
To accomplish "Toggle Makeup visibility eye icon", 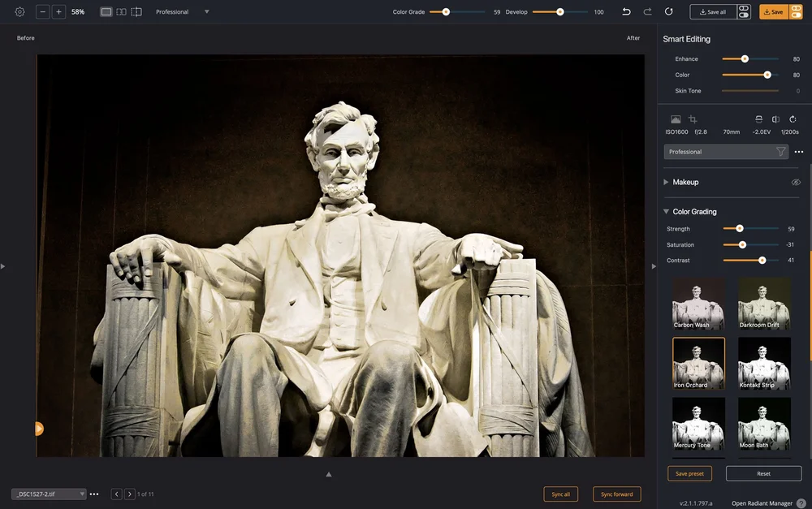I will pos(796,183).
